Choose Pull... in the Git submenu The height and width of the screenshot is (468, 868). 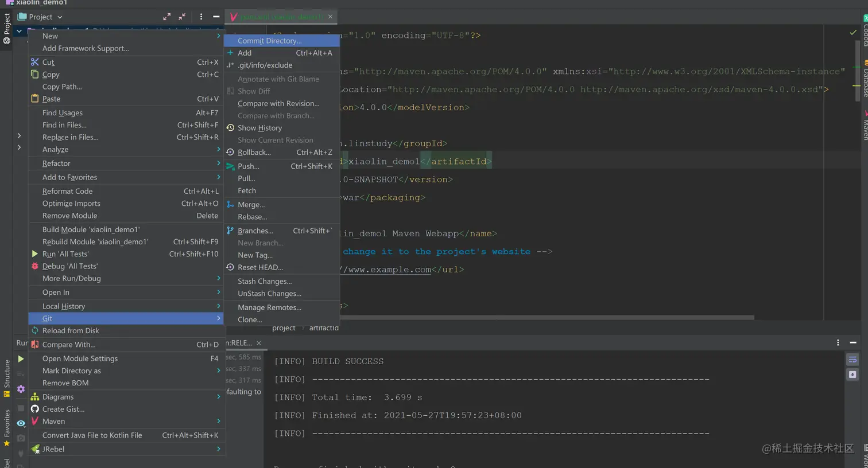pos(282,178)
